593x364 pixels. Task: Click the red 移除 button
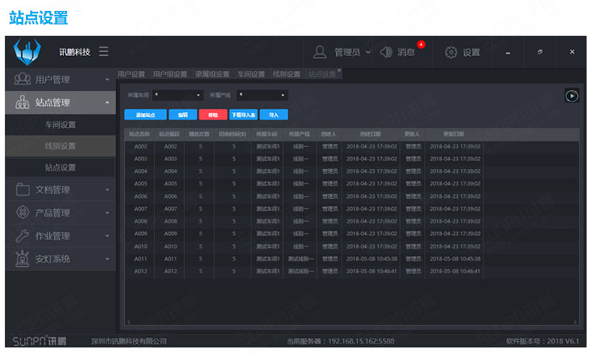(x=213, y=114)
